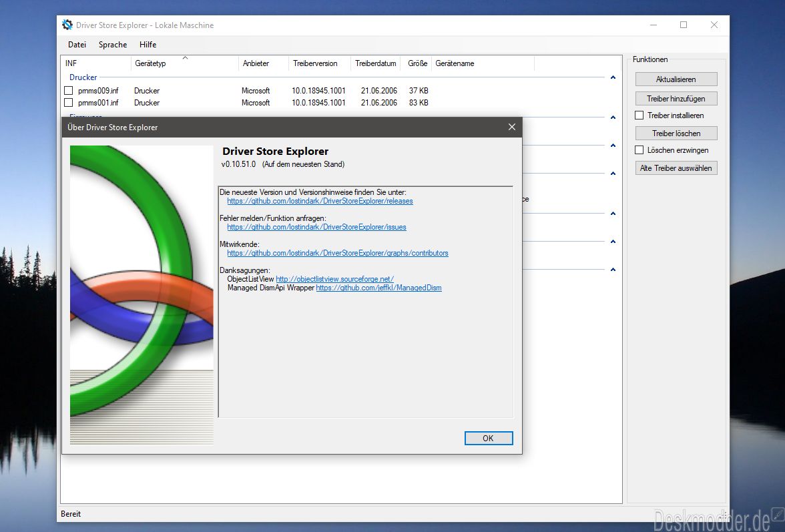Screen dimensions: 785x532
Task: Select the prnms001.inf file name
Action: 98,103
